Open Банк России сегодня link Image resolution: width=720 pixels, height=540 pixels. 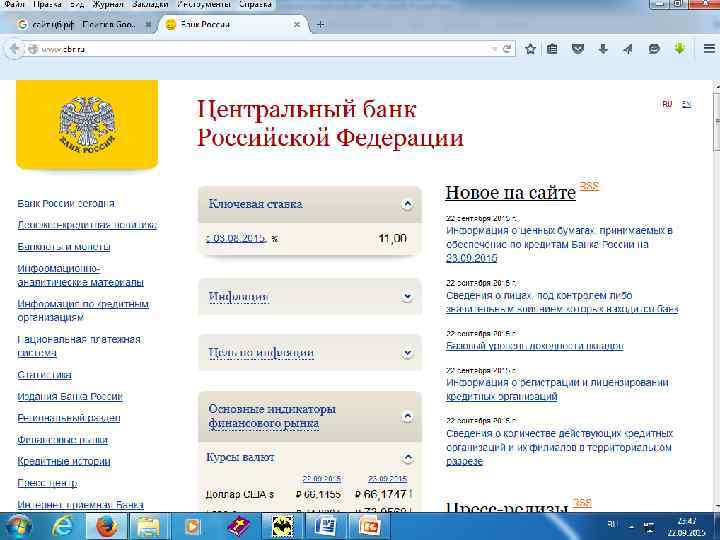click(x=66, y=203)
